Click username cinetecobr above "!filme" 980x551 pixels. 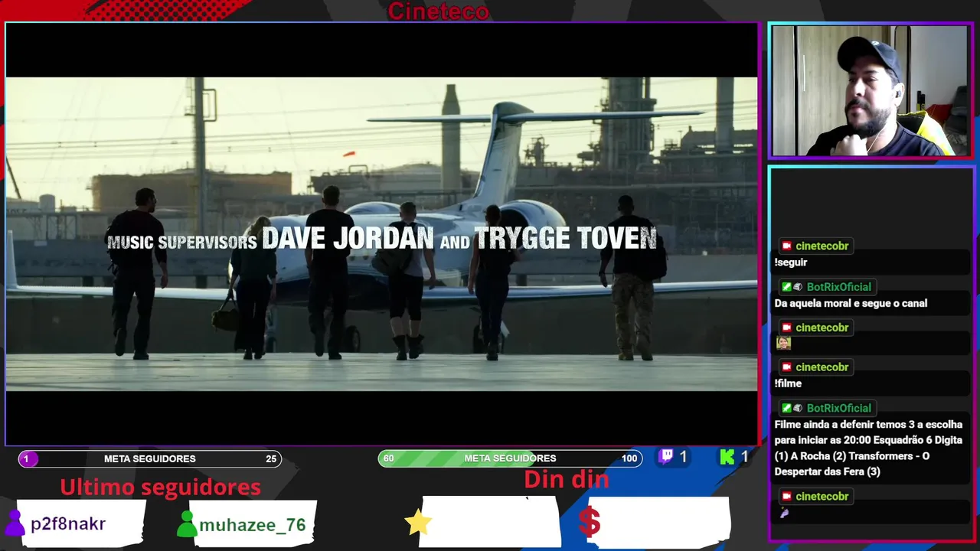tap(822, 367)
